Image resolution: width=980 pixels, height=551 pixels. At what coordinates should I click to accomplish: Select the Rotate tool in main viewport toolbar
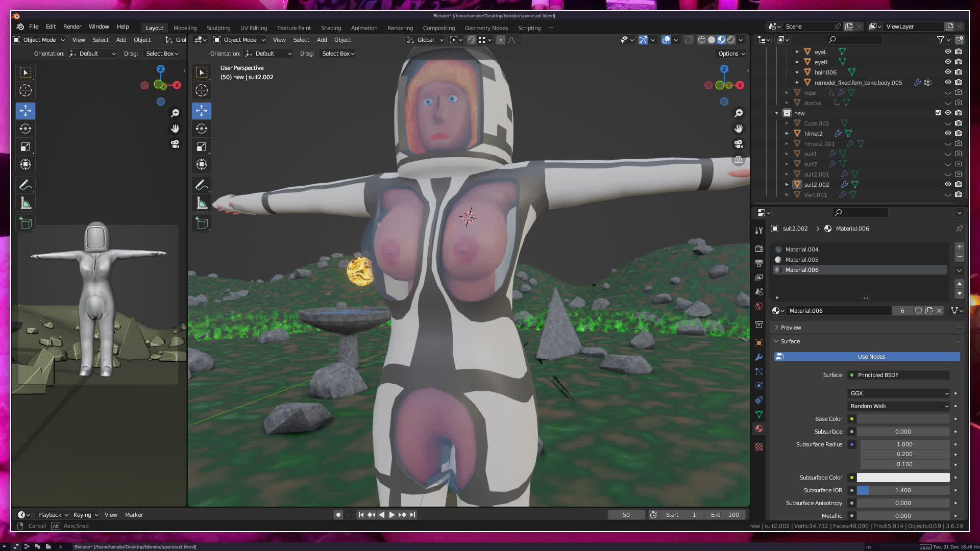point(202,129)
